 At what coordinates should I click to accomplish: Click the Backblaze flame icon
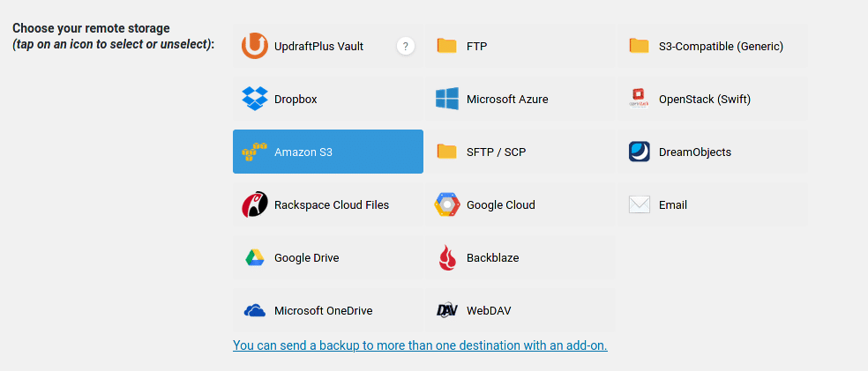tap(447, 257)
